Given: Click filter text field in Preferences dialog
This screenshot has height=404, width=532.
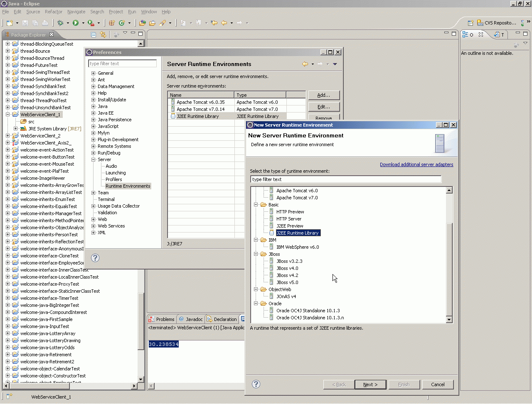Looking at the screenshot, I should click(123, 64).
